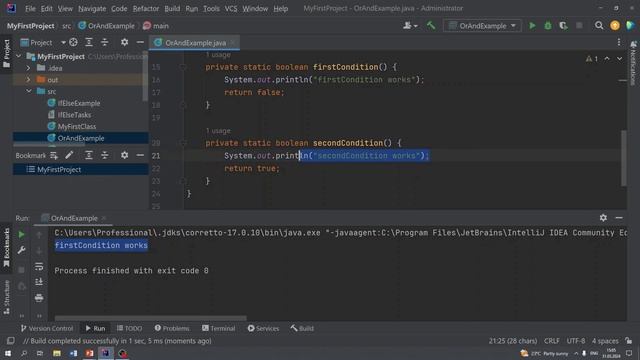Click the CRLF line separator indicator
Viewport: 640px width, 360px height.
(552, 340)
